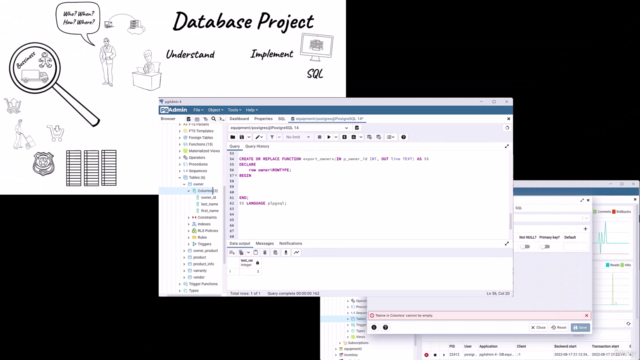The image size is (640, 360).
Task: Click the Edit pencil toolbar icon
Action: coord(258,137)
